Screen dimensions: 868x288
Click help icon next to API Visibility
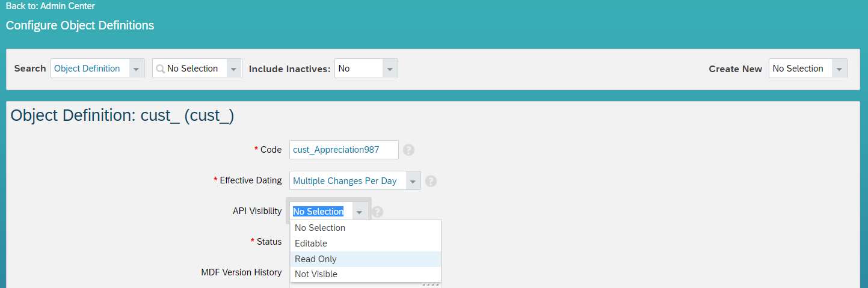[x=377, y=212]
